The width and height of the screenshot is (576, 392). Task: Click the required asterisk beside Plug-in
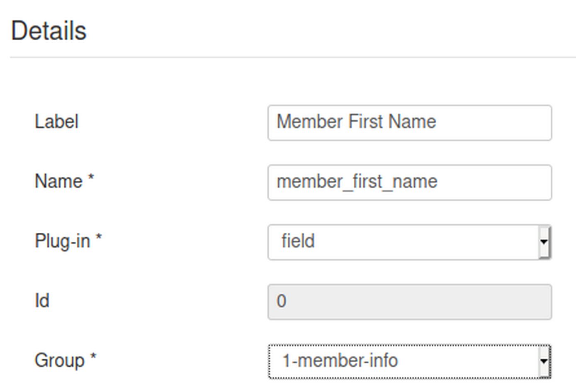(99, 239)
